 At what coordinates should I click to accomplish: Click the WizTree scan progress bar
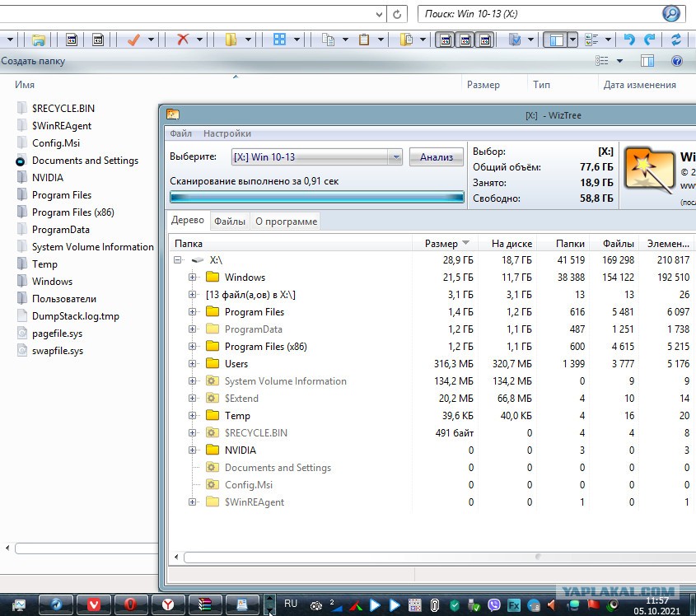click(317, 198)
